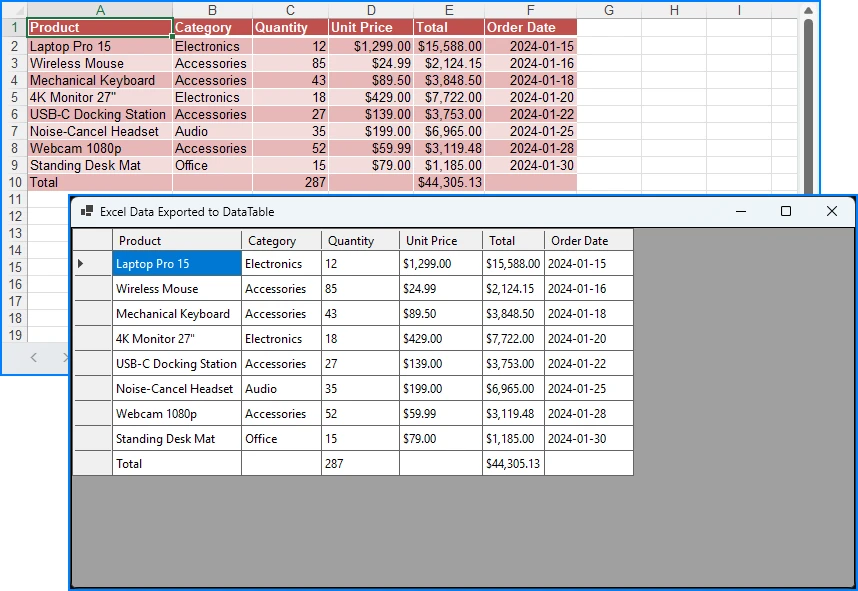Select Excel header cell 'Order Date'
Image resolution: width=858 pixels, height=591 pixels.
pyautogui.click(x=531, y=27)
